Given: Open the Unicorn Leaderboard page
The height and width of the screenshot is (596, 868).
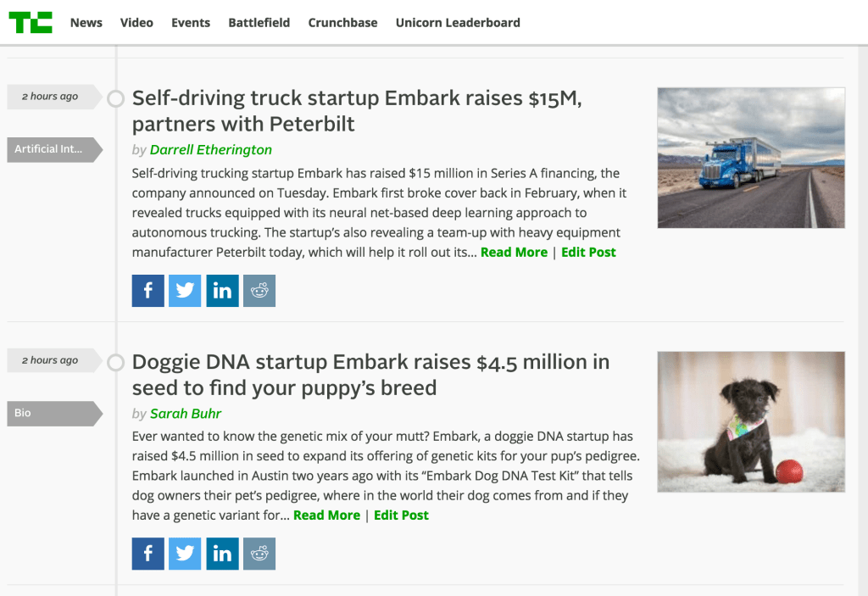Looking at the screenshot, I should [x=458, y=23].
